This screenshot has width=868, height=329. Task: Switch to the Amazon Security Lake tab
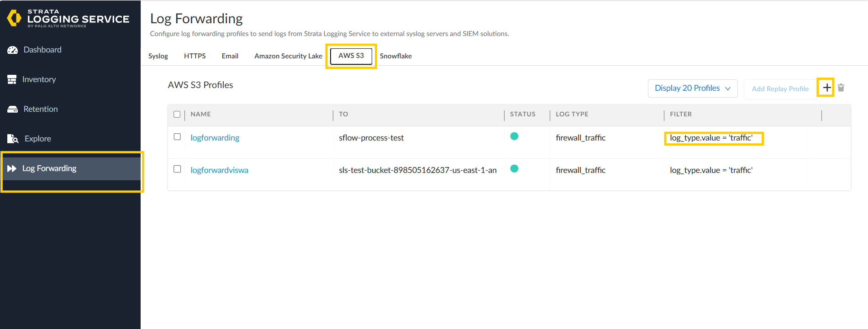point(288,56)
